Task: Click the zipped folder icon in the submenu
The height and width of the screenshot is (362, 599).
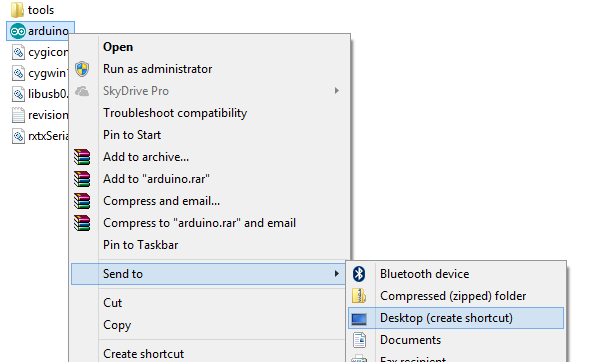Action: coord(359,296)
